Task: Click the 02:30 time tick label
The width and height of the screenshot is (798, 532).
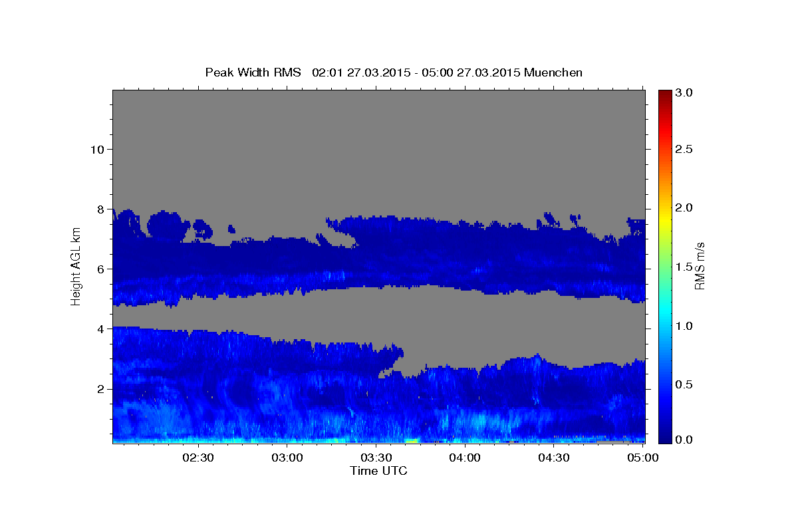Action: (198, 458)
